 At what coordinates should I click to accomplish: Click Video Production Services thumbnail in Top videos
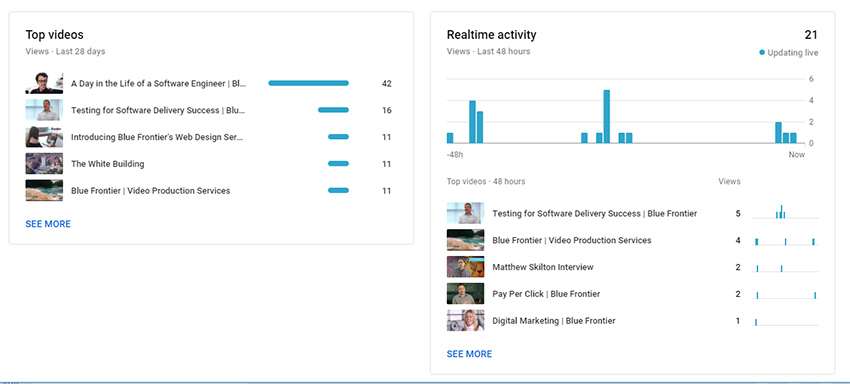[x=44, y=190]
